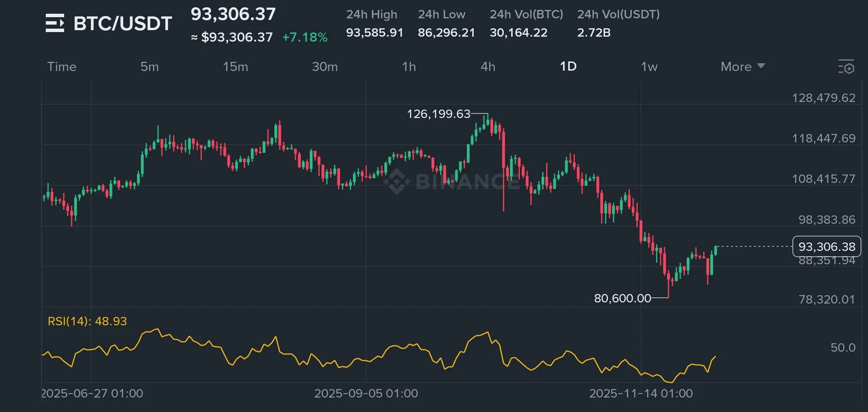Select the 30m timeframe

point(325,66)
